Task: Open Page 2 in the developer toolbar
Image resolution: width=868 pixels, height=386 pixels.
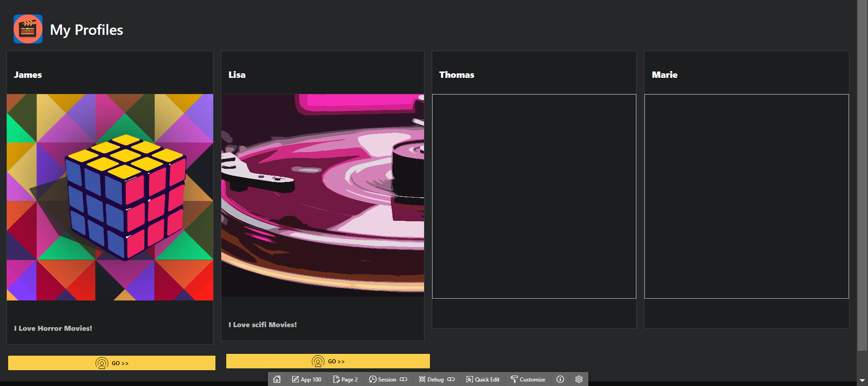Action: pos(345,379)
